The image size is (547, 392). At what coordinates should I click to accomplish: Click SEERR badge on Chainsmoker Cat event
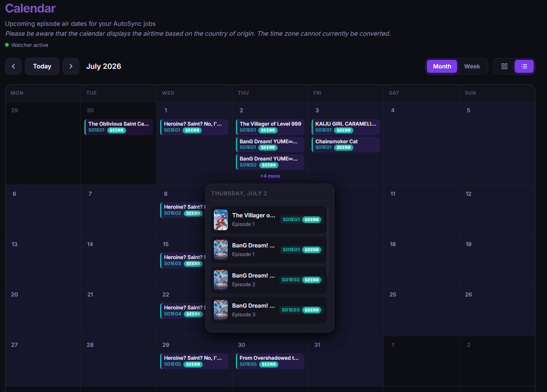(x=343, y=148)
